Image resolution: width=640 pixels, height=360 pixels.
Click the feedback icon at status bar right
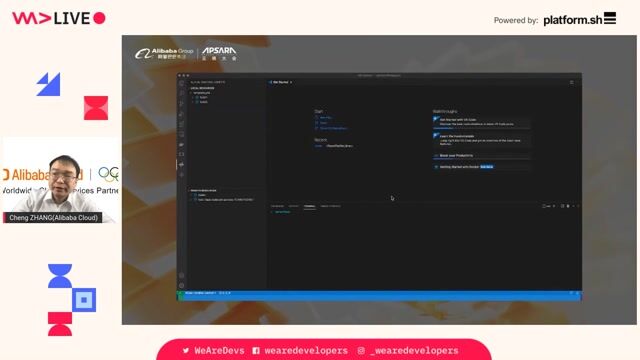click(x=571, y=293)
